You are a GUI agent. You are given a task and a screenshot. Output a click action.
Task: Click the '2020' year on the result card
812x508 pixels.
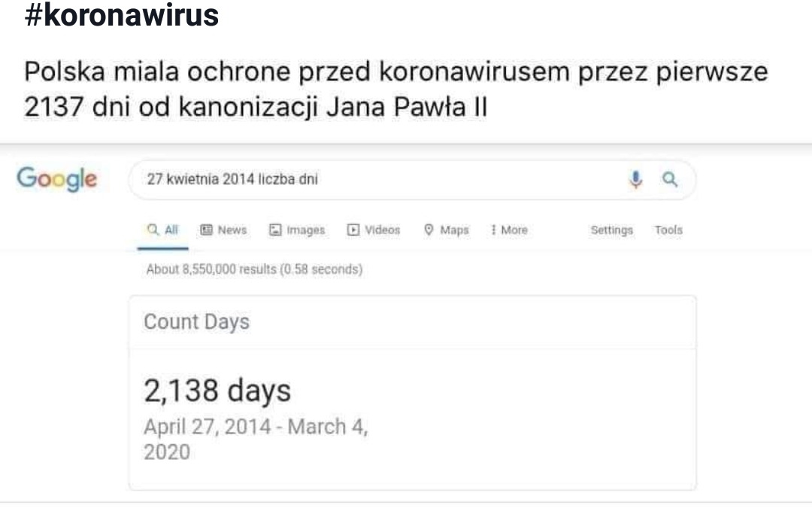click(167, 452)
